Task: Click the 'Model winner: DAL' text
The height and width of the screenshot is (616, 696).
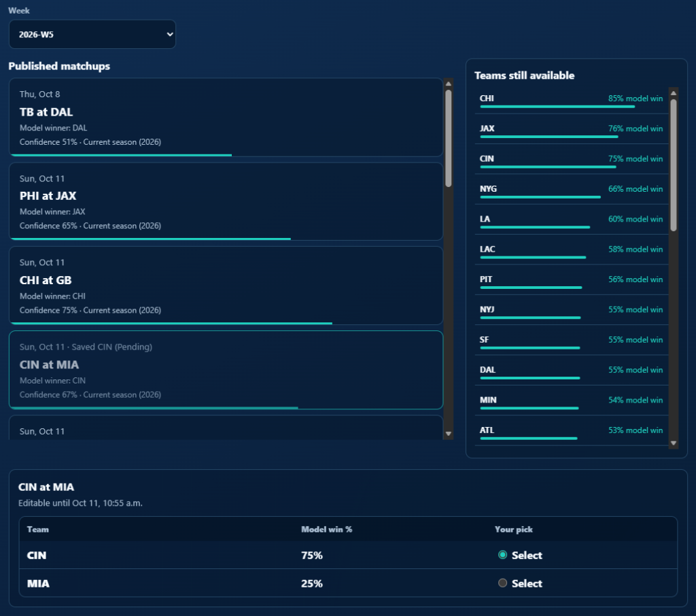Action: 53,128
